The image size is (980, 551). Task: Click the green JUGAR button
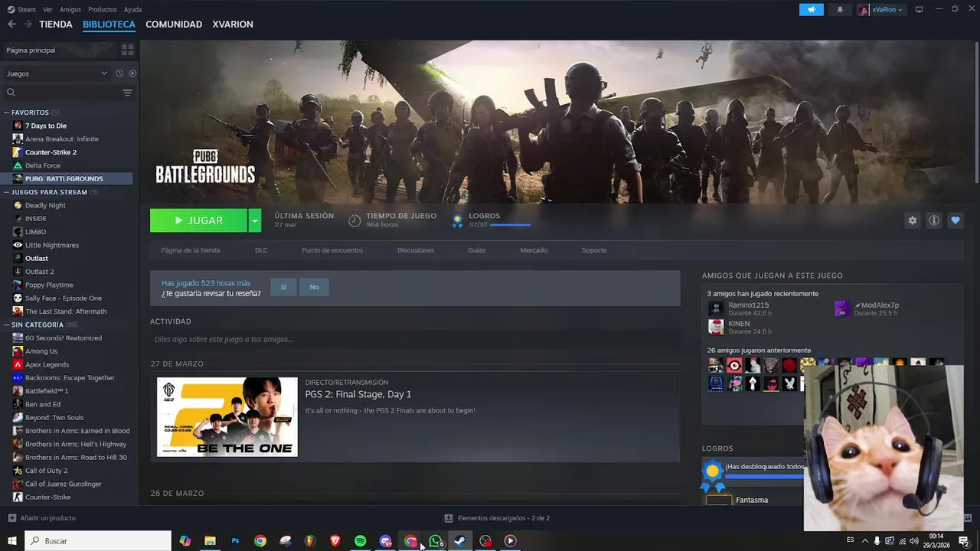[x=198, y=220]
